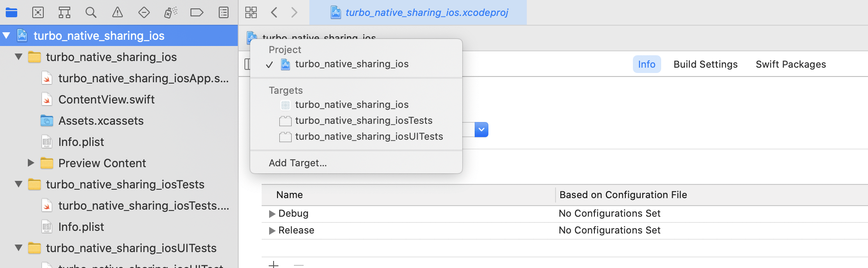Collapse the turbo_native_sharing_ios folder triangle
The height and width of the screenshot is (268, 868).
tap(19, 57)
